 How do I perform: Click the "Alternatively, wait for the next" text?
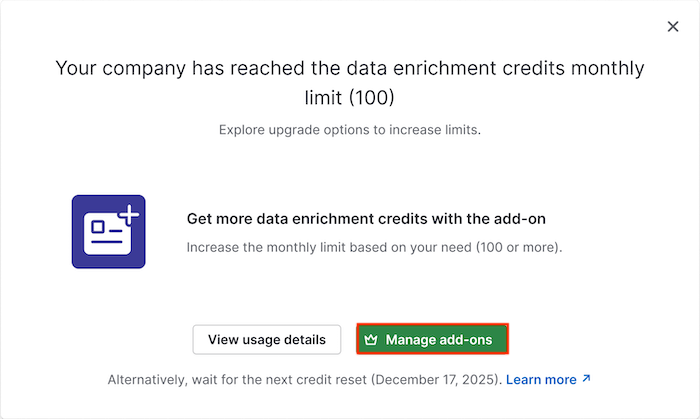[200, 380]
